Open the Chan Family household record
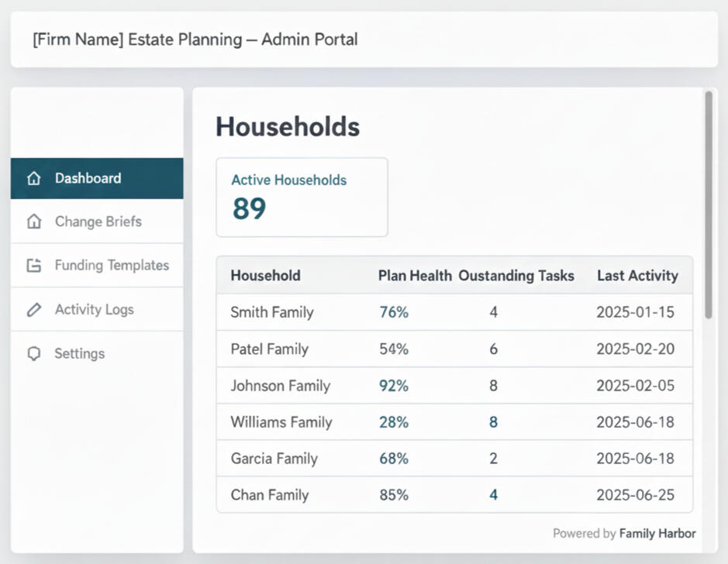The image size is (728, 564). click(x=267, y=495)
